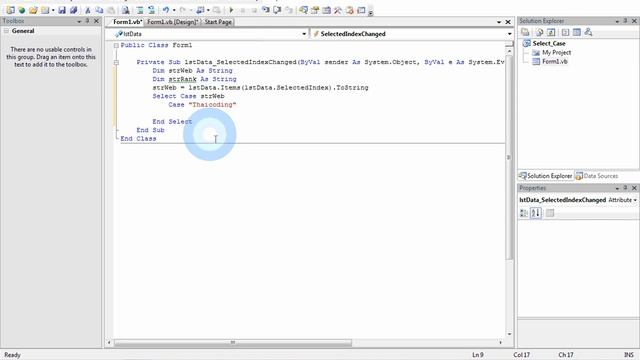The image size is (640, 360).
Task: Toggle the Alphabetical sort in the Properties panel
Action: 536,213
